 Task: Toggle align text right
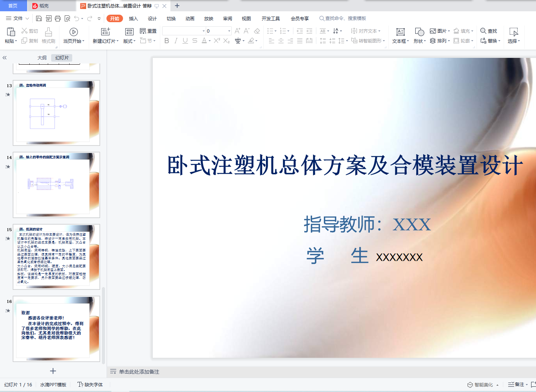290,41
